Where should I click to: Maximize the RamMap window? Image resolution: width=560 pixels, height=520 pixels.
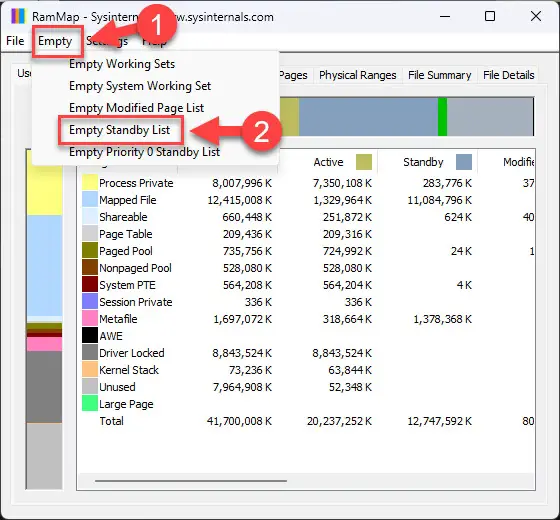pos(490,16)
